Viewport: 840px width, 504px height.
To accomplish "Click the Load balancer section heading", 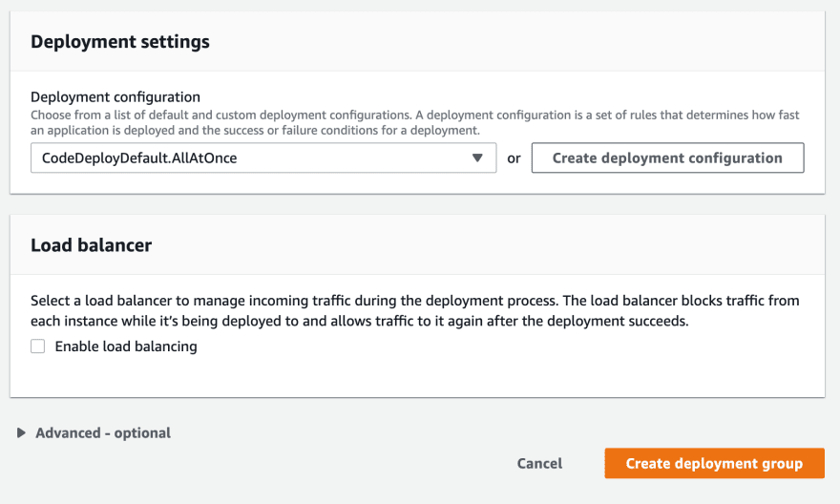I will tap(91, 245).
